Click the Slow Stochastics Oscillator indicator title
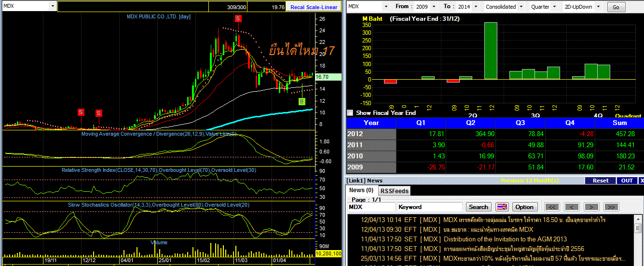This screenshot has width=644, height=266. point(159,205)
